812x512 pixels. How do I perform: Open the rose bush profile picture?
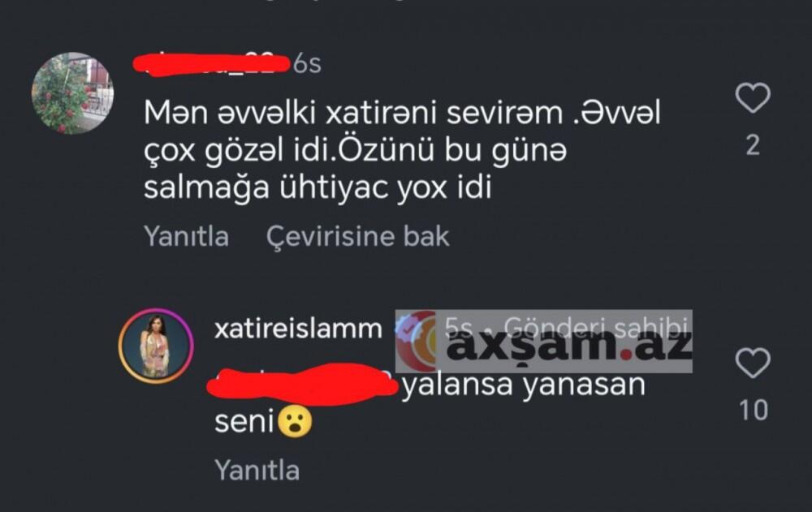(72, 93)
